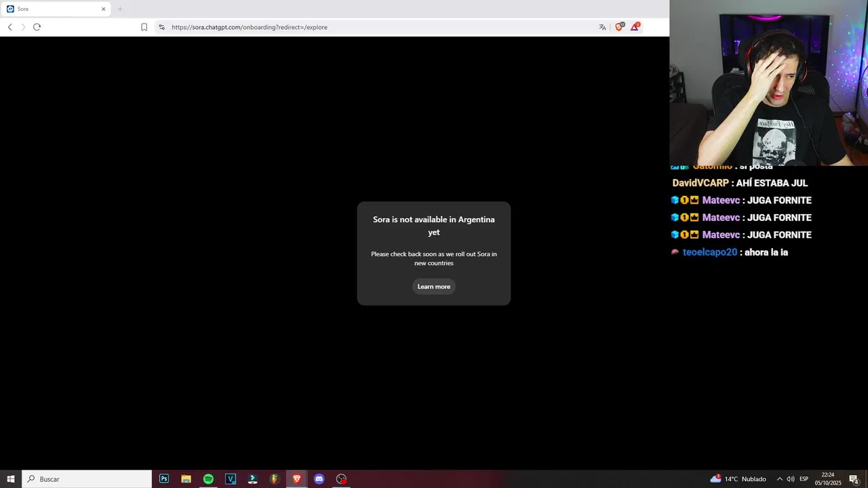Click the webcam video overlay
Image resolution: width=868 pixels, height=488 pixels.
[x=768, y=83]
